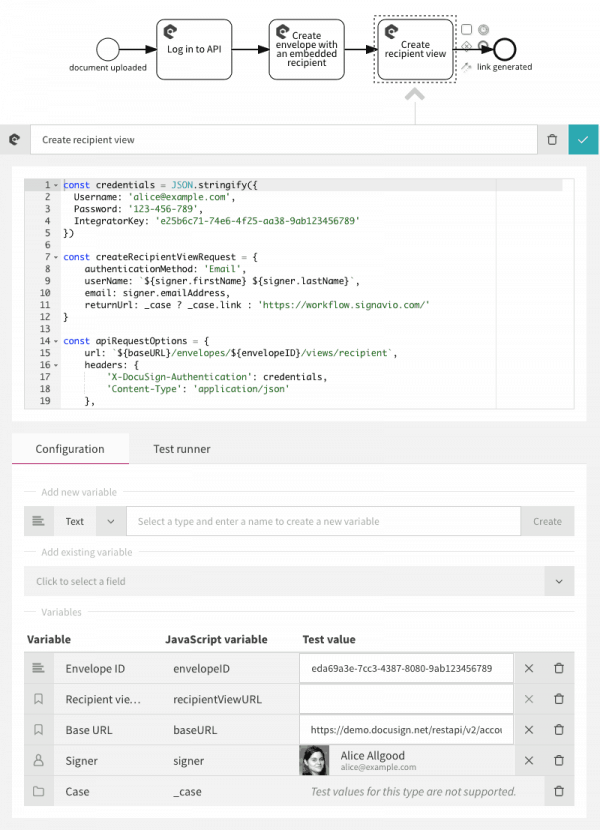The width and height of the screenshot is (600, 830).
Task: Toggle the small checkbox above the end event
Action: coord(465,28)
